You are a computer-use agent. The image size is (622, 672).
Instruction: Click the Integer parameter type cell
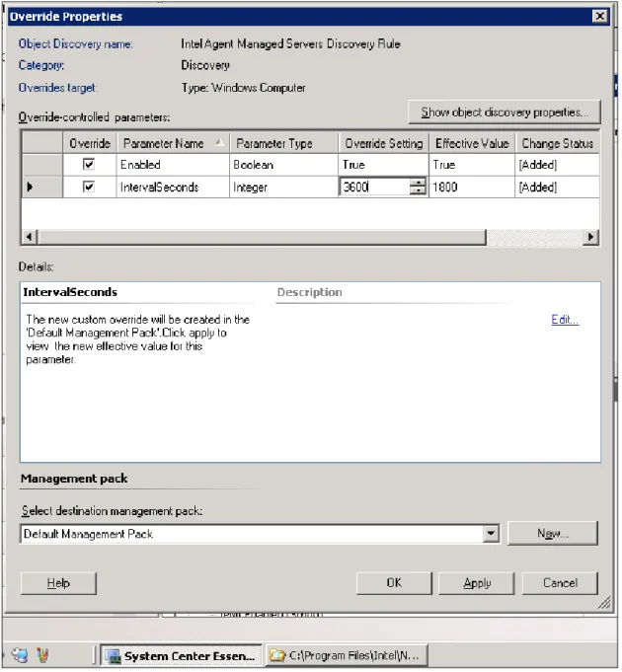coord(283,187)
